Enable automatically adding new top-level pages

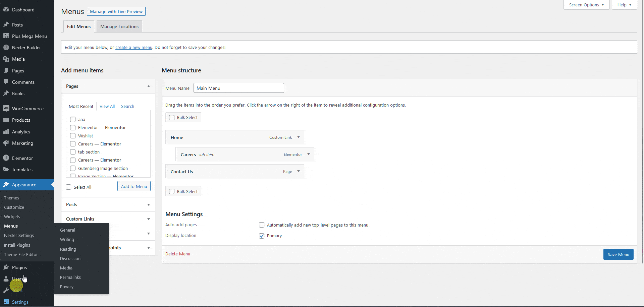(261, 225)
